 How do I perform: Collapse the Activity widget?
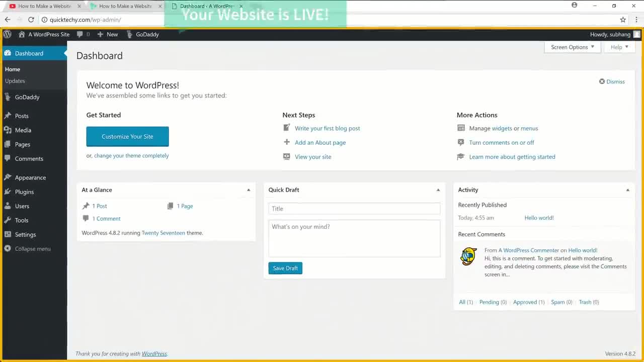pos(627,190)
